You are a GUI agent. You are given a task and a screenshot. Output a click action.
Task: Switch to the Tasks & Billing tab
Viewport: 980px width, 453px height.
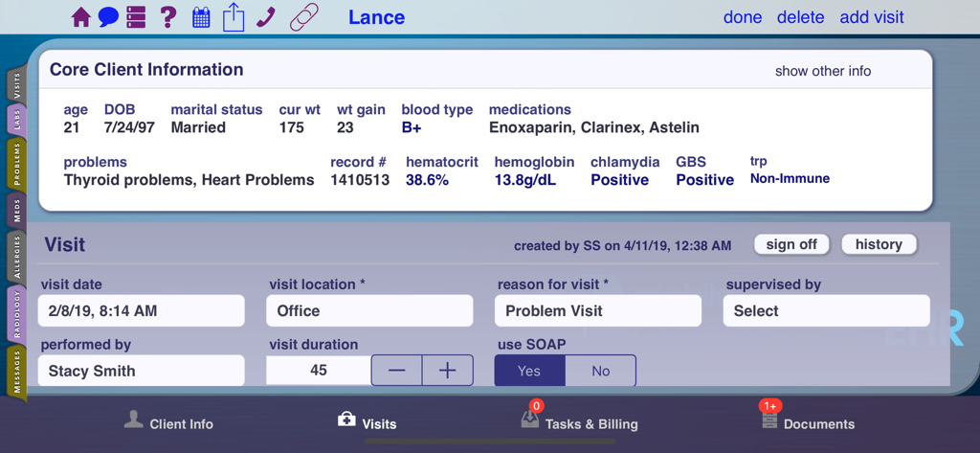[x=579, y=423]
